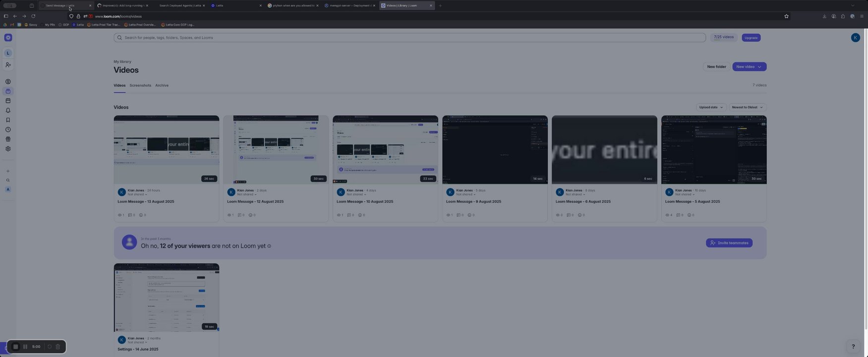Open the bookmark Watch Later icon

[8, 120]
